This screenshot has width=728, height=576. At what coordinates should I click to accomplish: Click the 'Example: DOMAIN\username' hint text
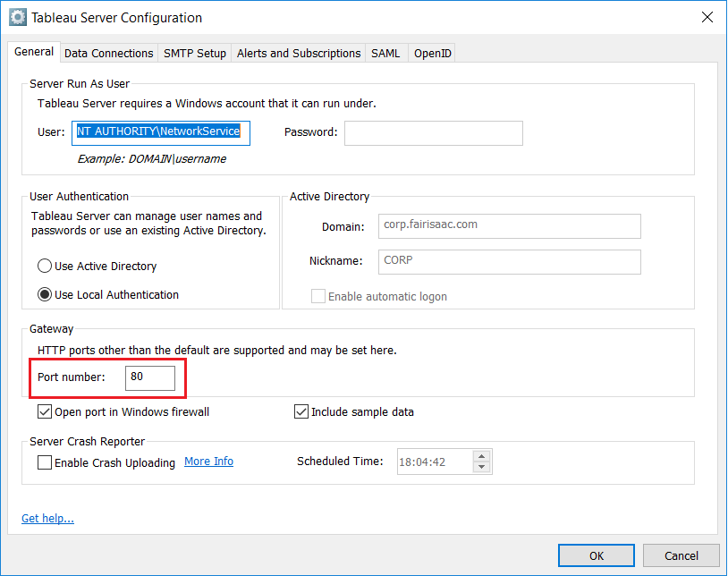click(151, 158)
